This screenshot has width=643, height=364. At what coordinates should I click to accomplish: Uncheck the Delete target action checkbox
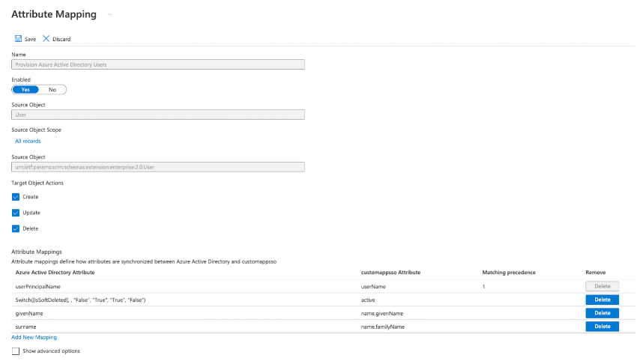coord(16,228)
